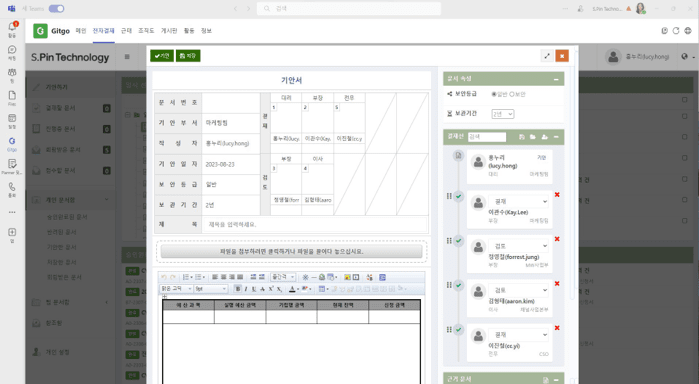Toggle the AI Teams switch

(x=56, y=8)
